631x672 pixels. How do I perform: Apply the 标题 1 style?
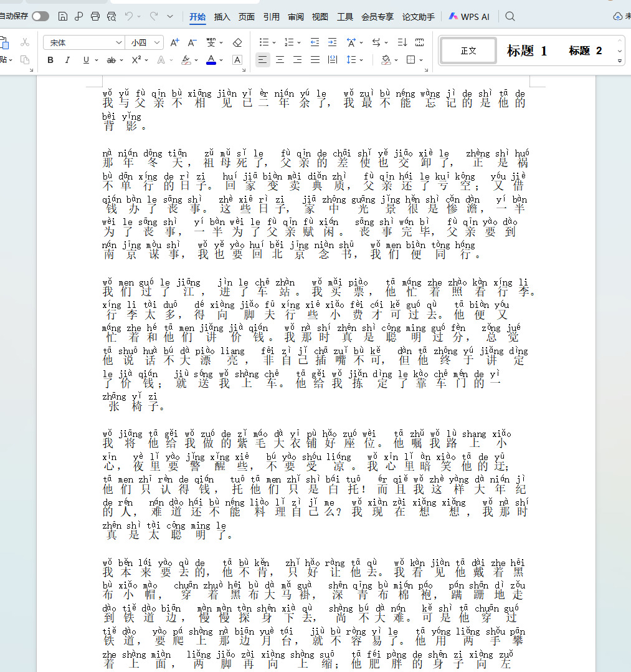coord(527,50)
